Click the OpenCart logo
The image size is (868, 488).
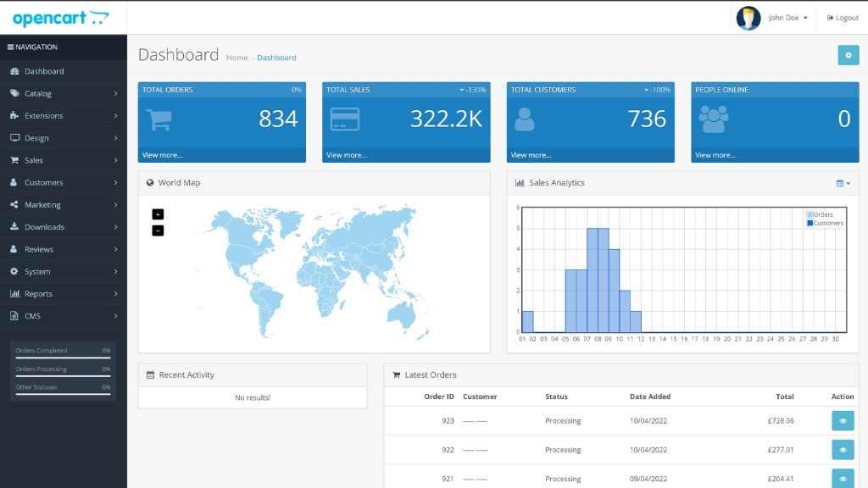[x=61, y=18]
